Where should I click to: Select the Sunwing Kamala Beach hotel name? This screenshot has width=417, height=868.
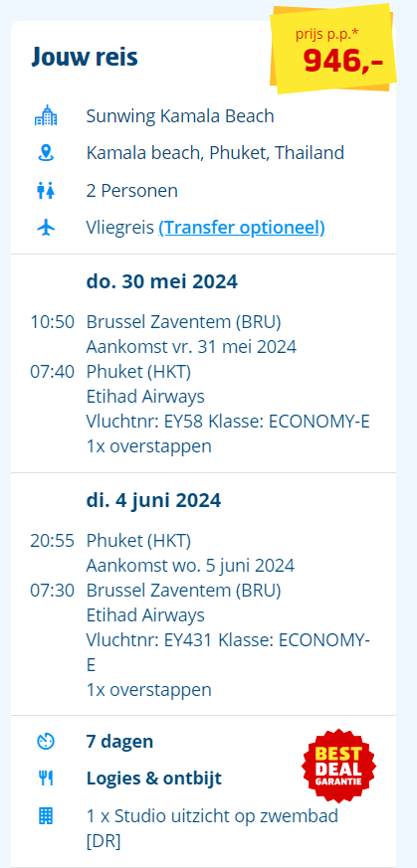coord(180,116)
